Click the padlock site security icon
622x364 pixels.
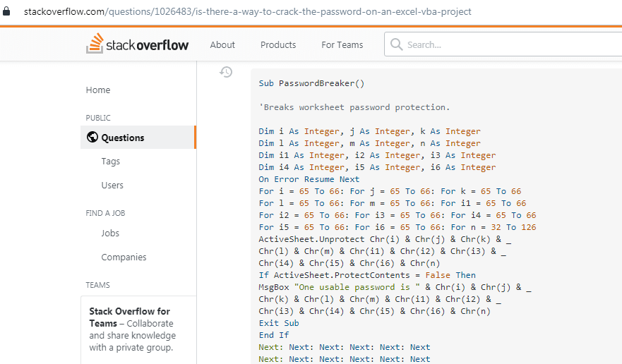coord(6,11)
